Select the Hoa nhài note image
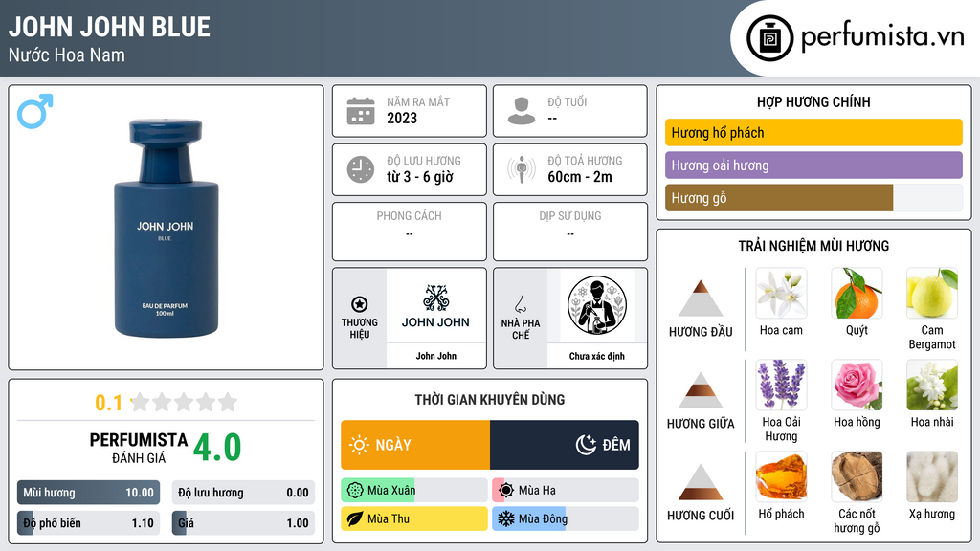This screenshot has height=551, width=980. (932, 385)
